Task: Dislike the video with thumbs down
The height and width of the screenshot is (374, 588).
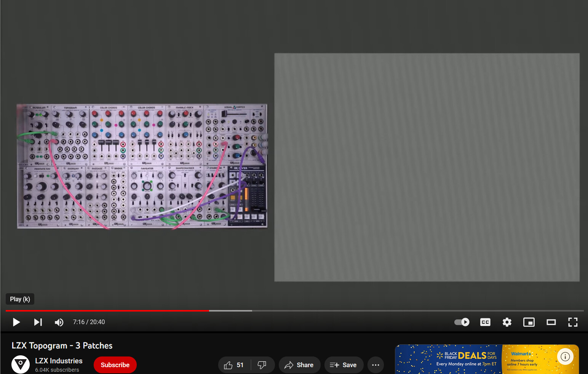Action: (x=262, y=365)
